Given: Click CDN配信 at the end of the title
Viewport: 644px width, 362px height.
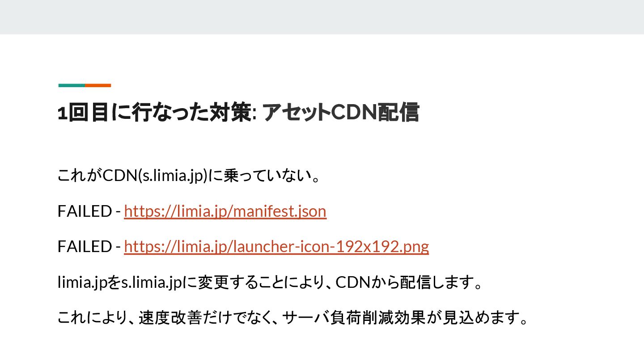Looking at the screenshot, I should [x=375, y=113].
